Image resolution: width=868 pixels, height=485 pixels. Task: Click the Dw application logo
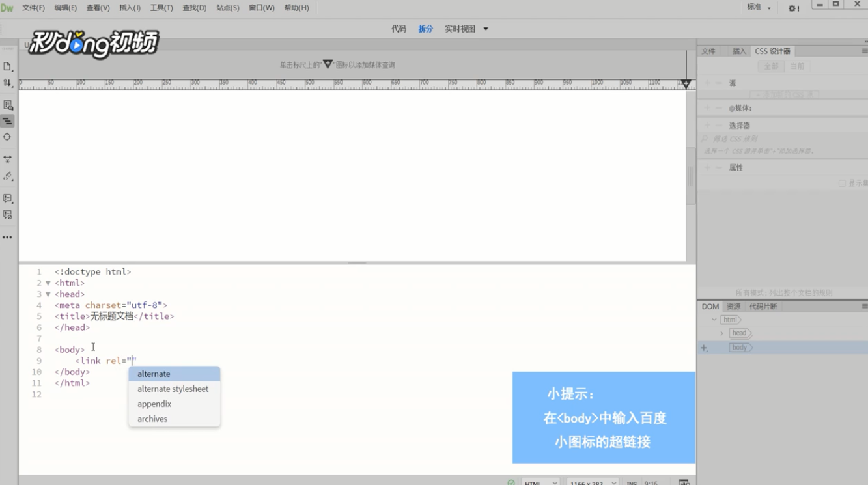pyautogui.click(x=7, y=8)
